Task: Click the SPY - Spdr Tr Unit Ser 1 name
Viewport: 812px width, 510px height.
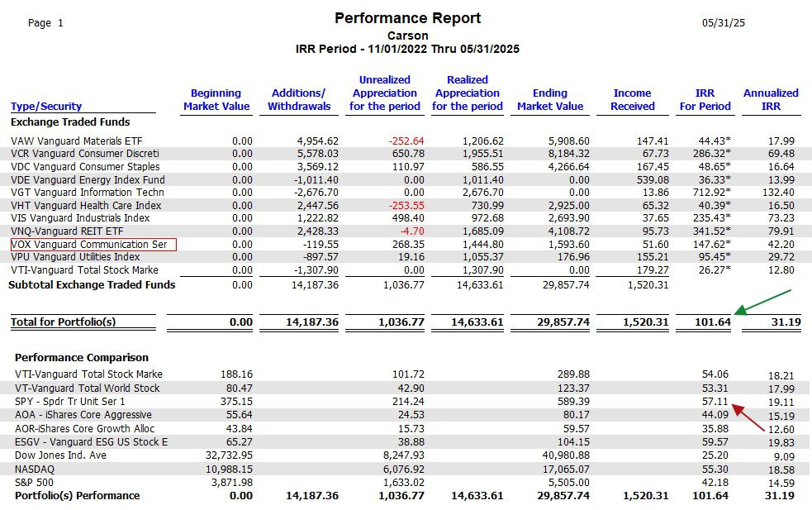Action: (x=70, y=402)
